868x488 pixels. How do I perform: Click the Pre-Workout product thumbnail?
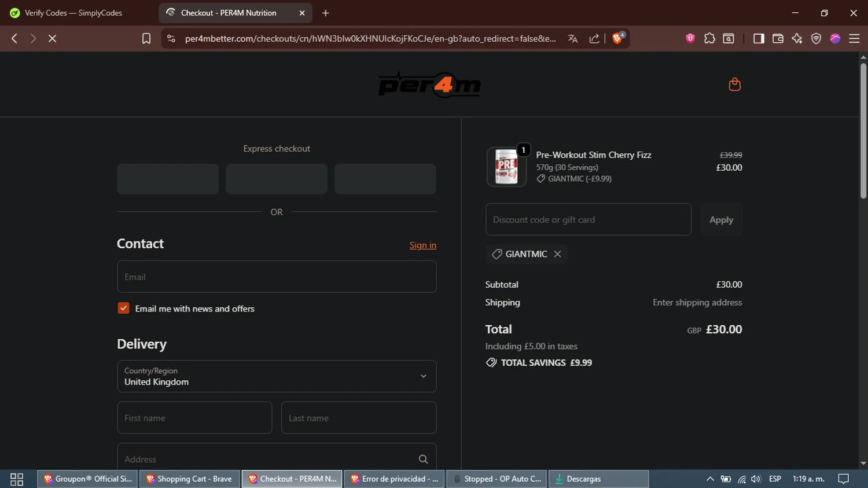[506, 167]
